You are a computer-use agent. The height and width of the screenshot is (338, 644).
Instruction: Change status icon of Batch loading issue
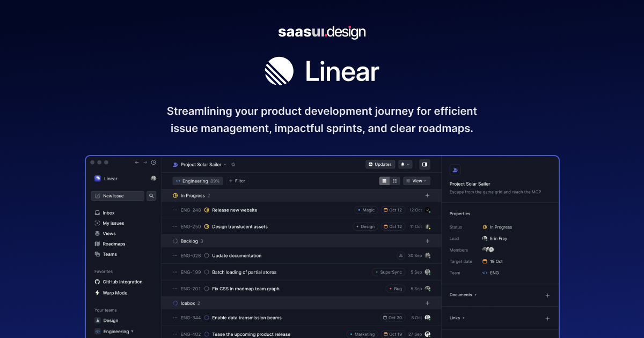pyautogui.click(x=207, y=272)
